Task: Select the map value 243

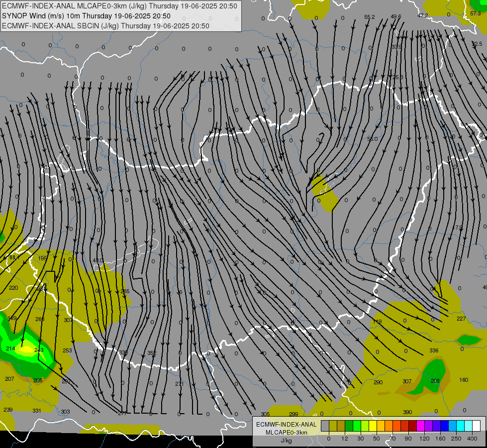Action: [39, 350]
